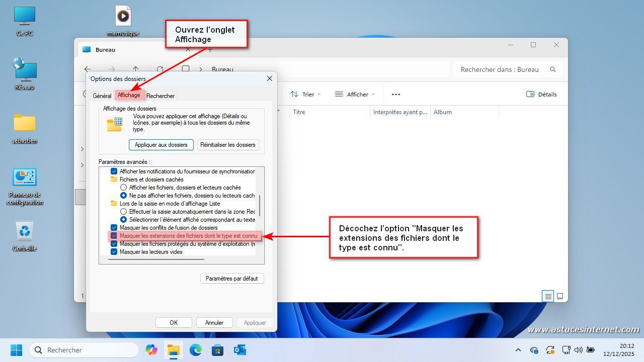Open the Afficher dropdown in toolbar
This screenshot has height=362, width=644.
[355, 94]
